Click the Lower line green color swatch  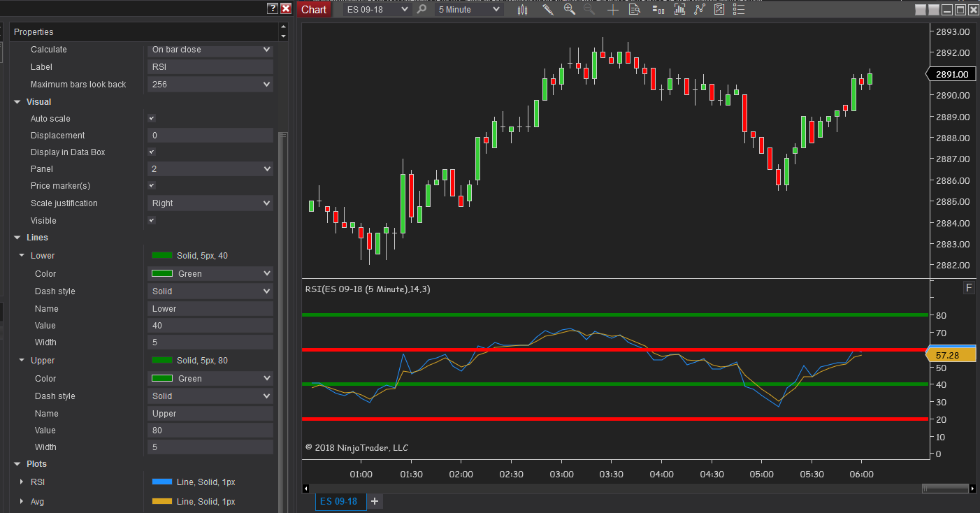coord(162,256)
